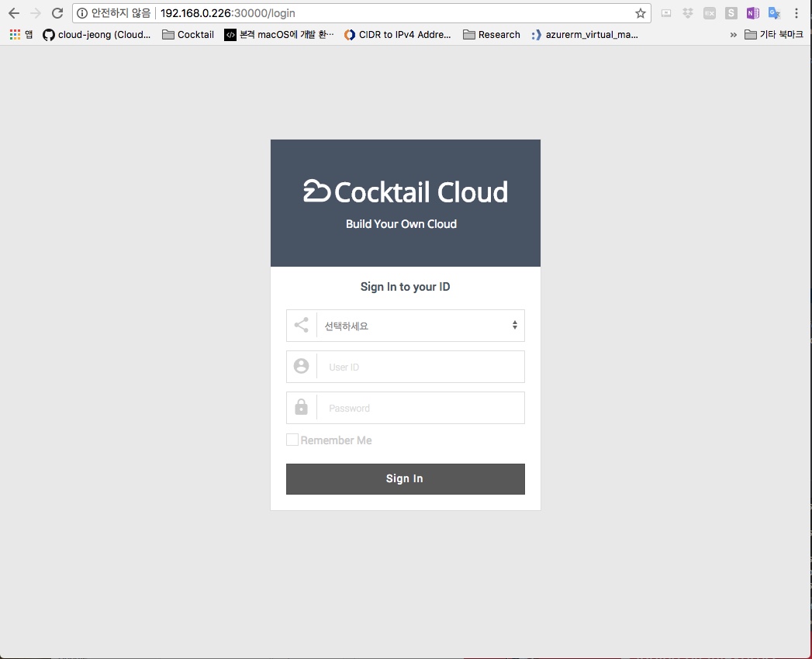Open the Cocktail bookmark folder
Screen dimensions: 812x659
click(188, 35)
